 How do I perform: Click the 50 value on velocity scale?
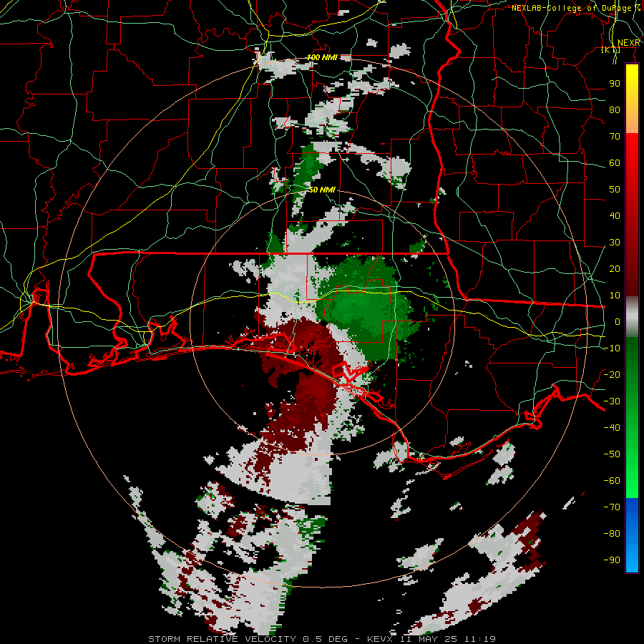[615, 190]
